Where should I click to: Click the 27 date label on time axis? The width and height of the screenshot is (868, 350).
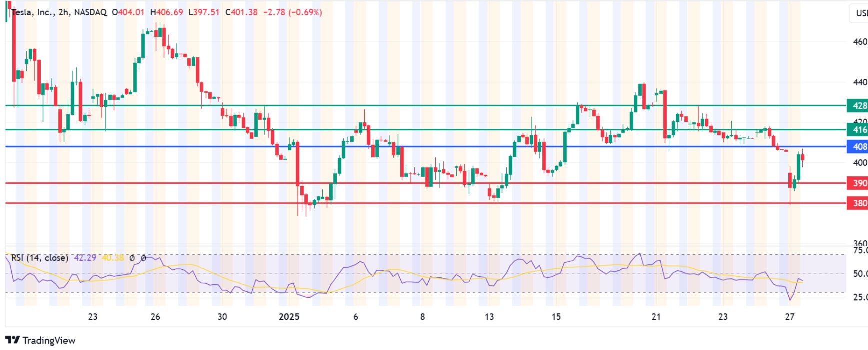coord(790,317)
